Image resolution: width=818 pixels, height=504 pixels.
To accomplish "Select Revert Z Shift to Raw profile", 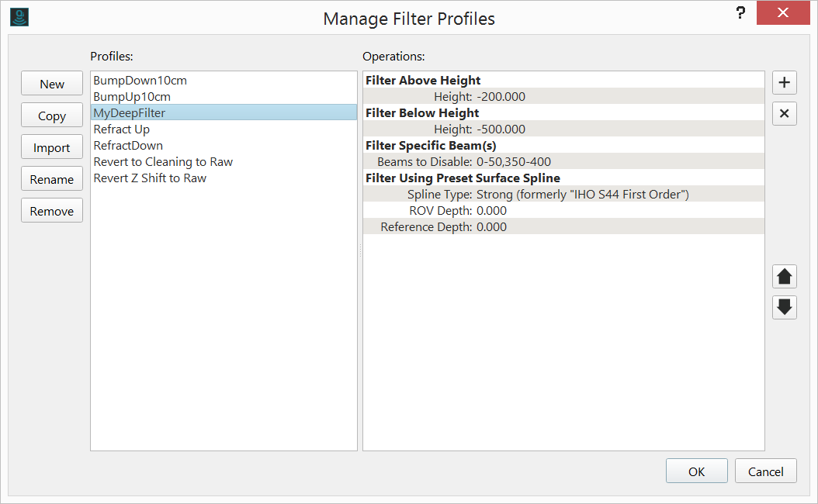I will click(151, 178).
